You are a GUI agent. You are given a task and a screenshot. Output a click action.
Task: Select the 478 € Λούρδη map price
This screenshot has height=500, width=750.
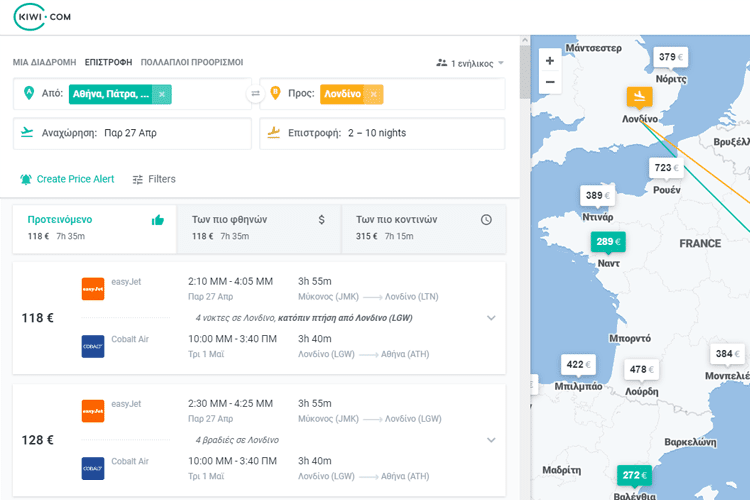pos(641,369)
